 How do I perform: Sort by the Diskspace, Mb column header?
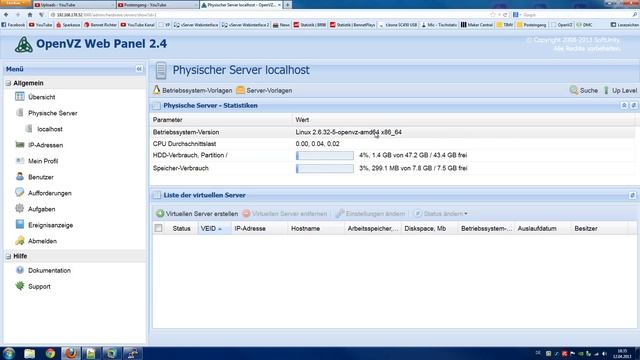[429, 229]
